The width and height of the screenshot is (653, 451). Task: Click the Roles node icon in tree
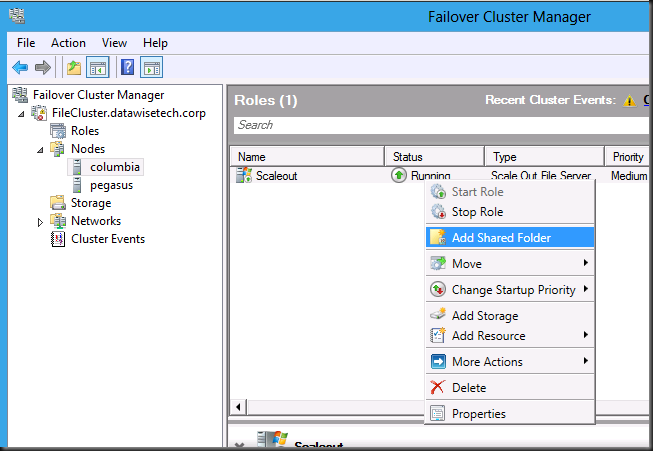[58, 131]
